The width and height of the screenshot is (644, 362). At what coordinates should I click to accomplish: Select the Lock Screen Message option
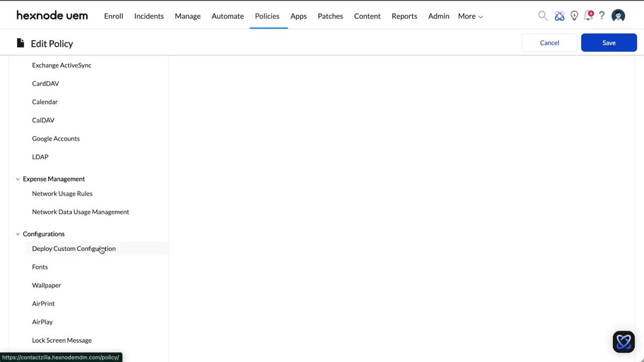[61, 340]
